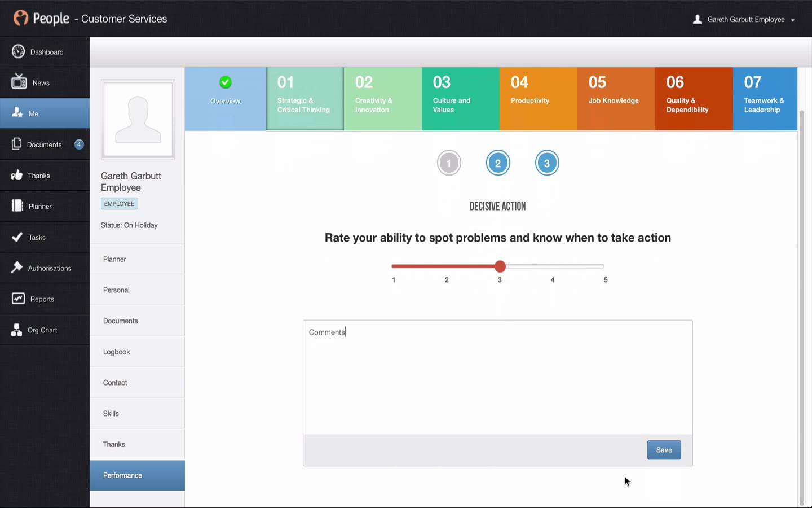Image resolution: width=812 pixels, height=508 pixels.
Task: Set the rating slider to 4
Action: [x=553, y=266]
